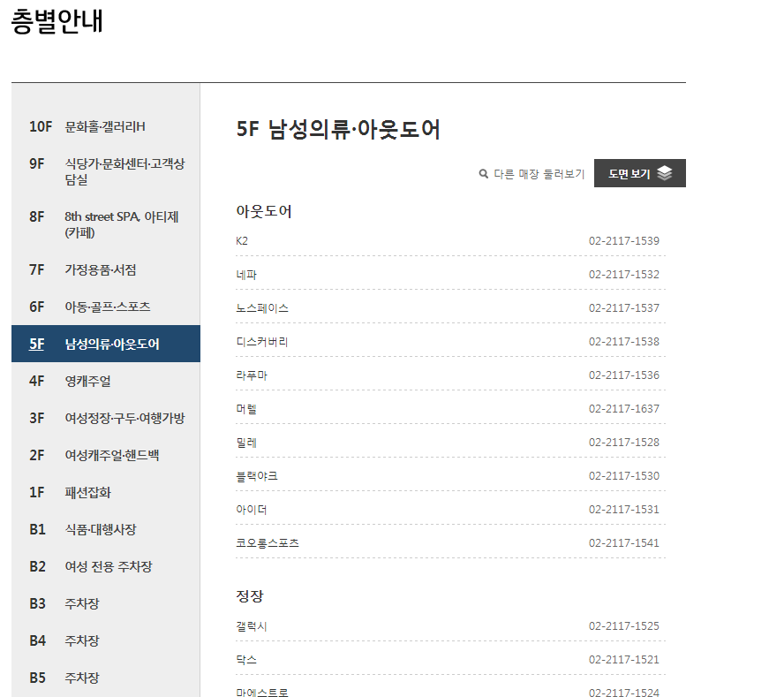Click the 노스페이스 store name
The width and height of the screenshot is (784, 697).
point(262,307)
